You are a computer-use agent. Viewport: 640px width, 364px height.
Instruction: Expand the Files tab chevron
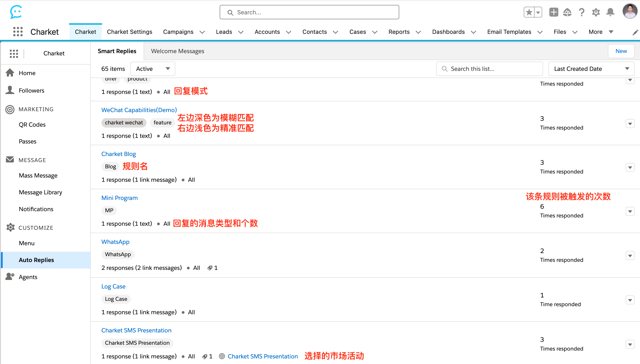575,32
